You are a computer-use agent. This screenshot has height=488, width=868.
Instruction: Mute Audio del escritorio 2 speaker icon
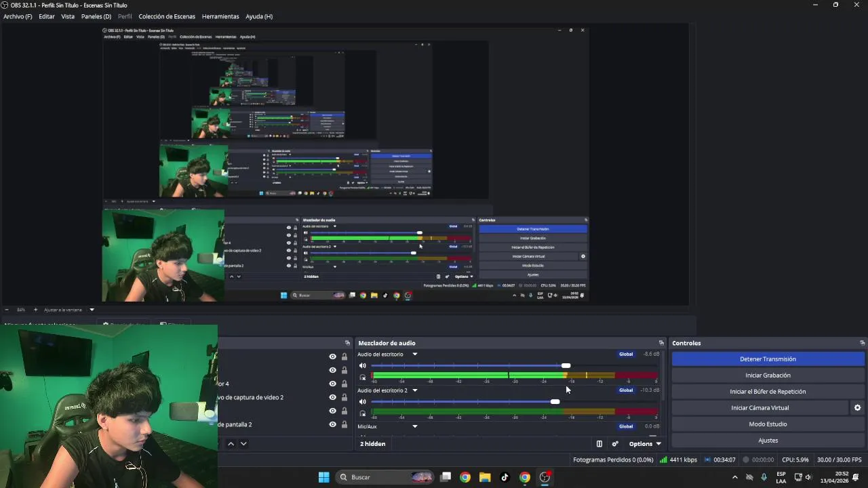363,402
